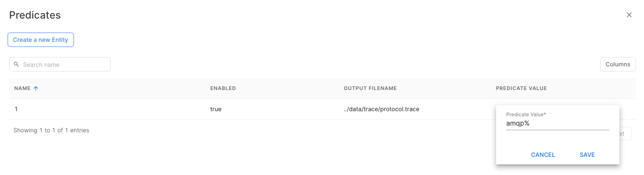Click the ../data/trace/protocol.trace filename cell
644x175 pixels.
[381, 109]
